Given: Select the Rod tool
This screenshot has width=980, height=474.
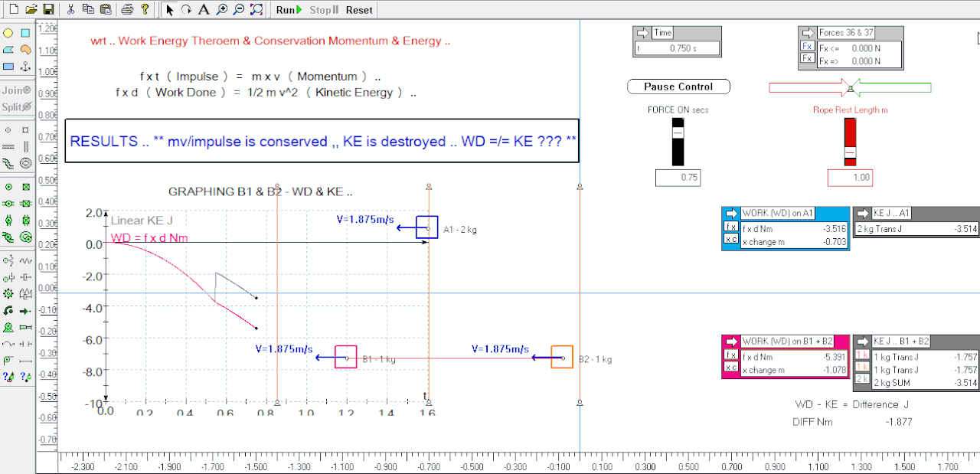Looking at the screenshot, I should pyautogui.click(x=25, y=360).
